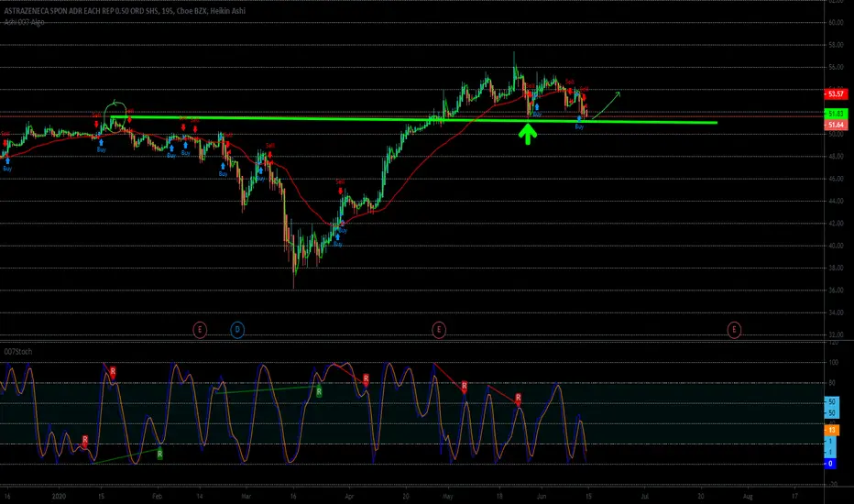Click the green R marker at the 80 level
This screenshot has width=854, height=504.
[x=319, y=391]
